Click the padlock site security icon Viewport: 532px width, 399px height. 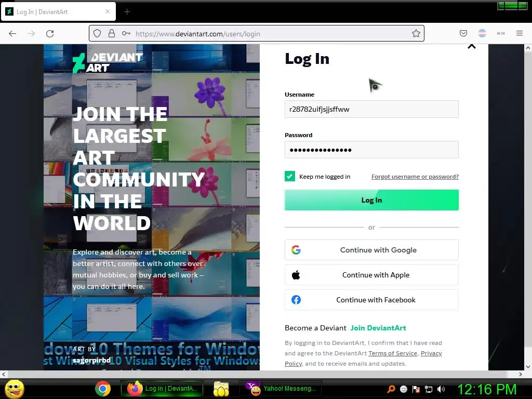[x=112, y=33]
